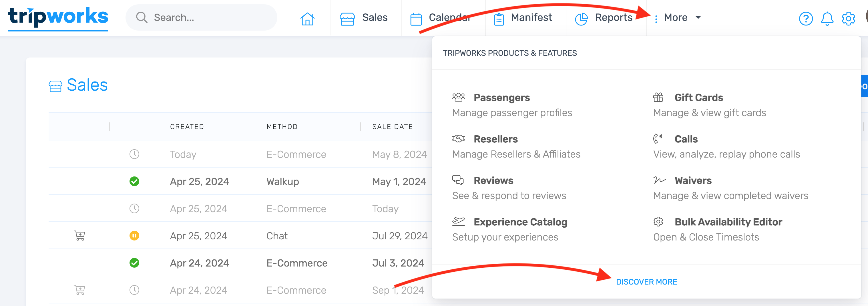Image resolution: width=868 pixels, height=306 pixels.
Task: Sort by SALE DATE column header
Action: click(392, 127)
